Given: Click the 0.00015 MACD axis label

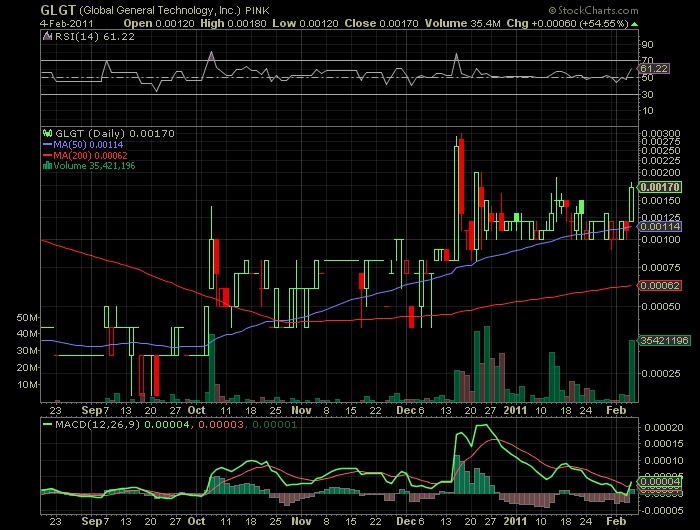Looking at the screenshot, I should coord(664,443).
